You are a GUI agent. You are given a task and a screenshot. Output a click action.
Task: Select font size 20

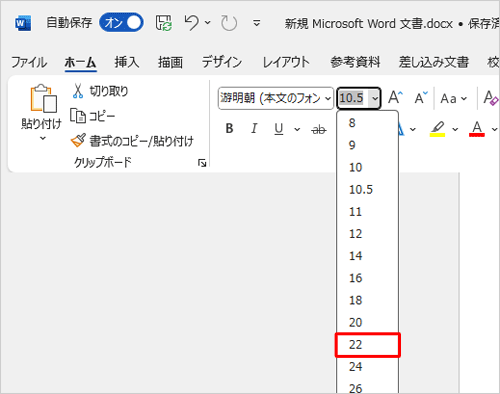367,322
